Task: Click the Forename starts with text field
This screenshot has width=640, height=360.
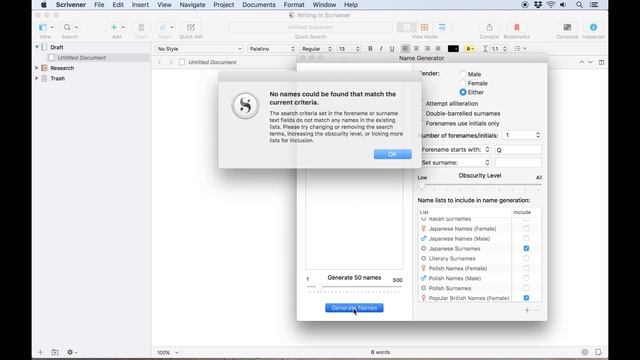Action: (518, 150)
